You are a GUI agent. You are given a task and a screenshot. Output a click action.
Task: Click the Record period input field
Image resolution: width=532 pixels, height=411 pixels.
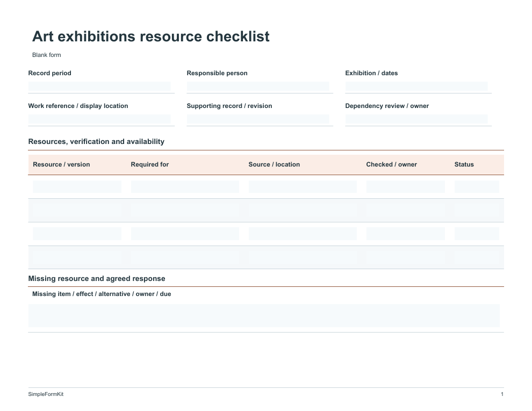click(99, 87)
